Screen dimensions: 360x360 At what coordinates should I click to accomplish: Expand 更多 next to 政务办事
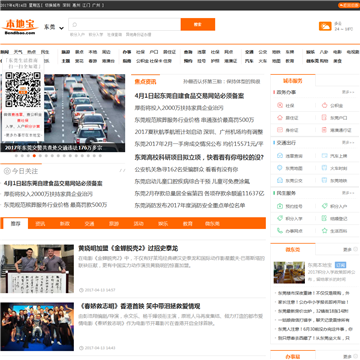pos(348,92)
